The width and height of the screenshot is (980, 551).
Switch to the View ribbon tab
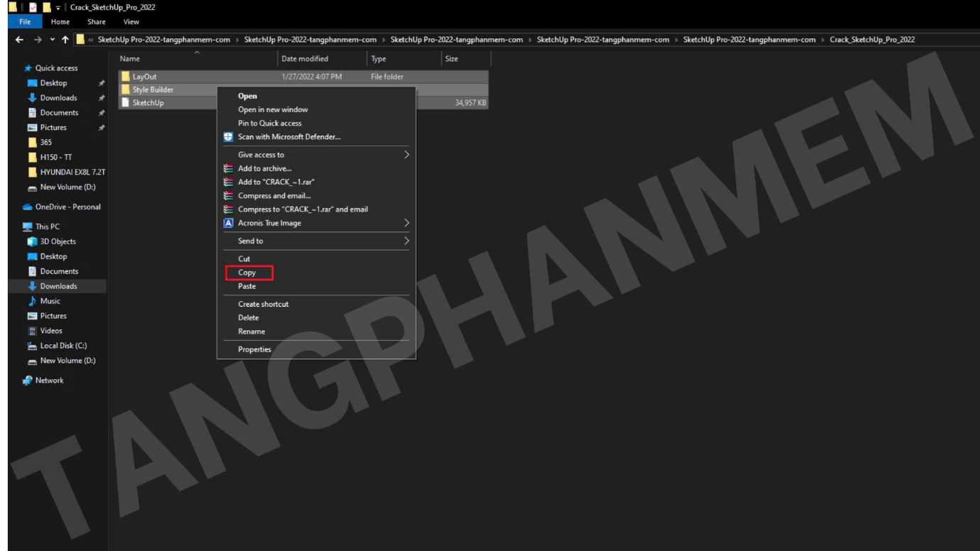tap(131, 22)
